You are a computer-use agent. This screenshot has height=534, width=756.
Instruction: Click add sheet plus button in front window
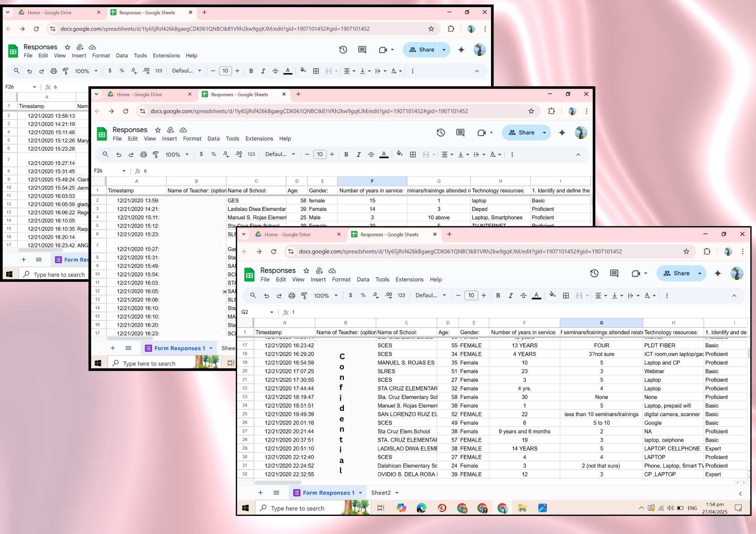(x=260, y=493)
